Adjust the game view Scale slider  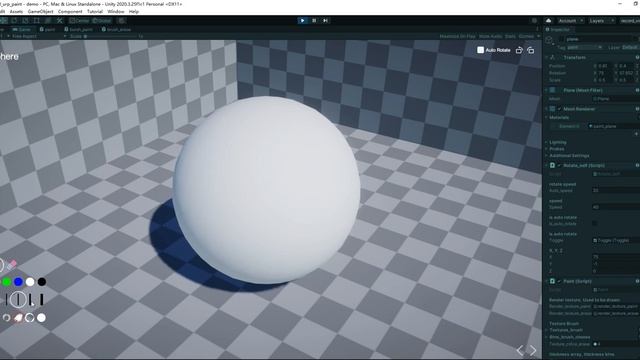pyautogui.click(x=110, y=36)
